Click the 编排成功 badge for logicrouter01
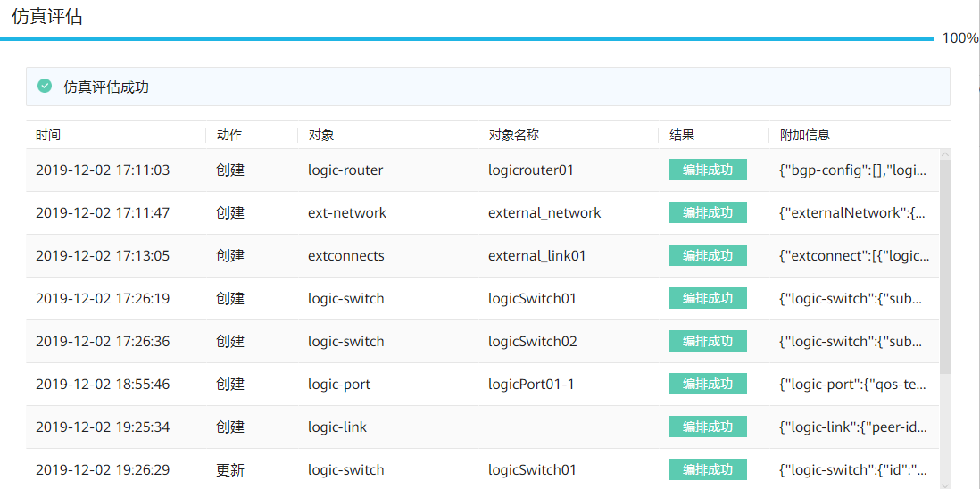Image resolution: width=980 pixels, height=489 pixels. click(x=707, y=170)
